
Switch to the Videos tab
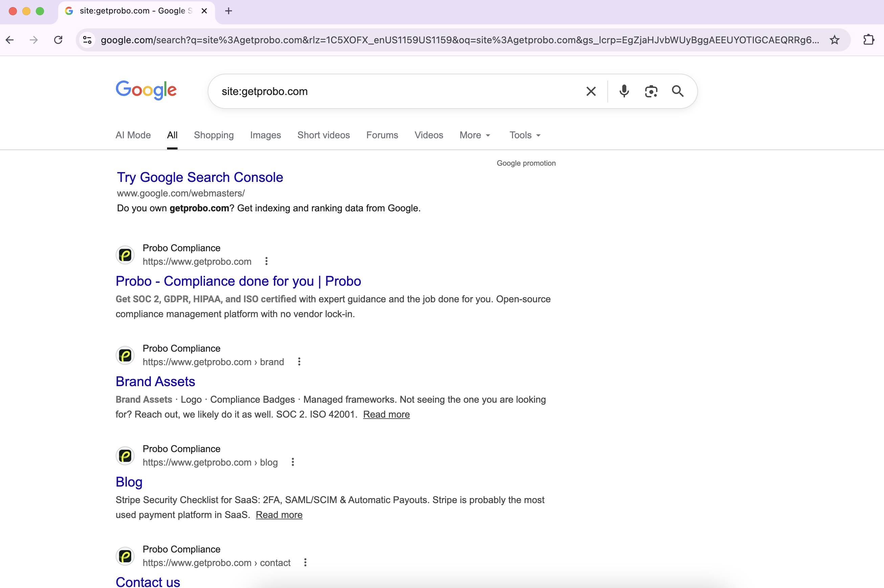tap(429, 135)
